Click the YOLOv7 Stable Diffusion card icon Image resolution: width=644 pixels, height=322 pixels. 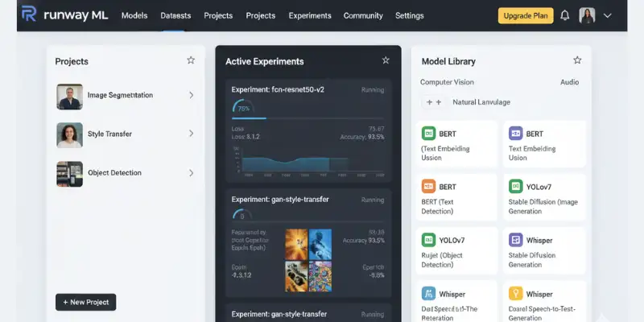[515, 187]
